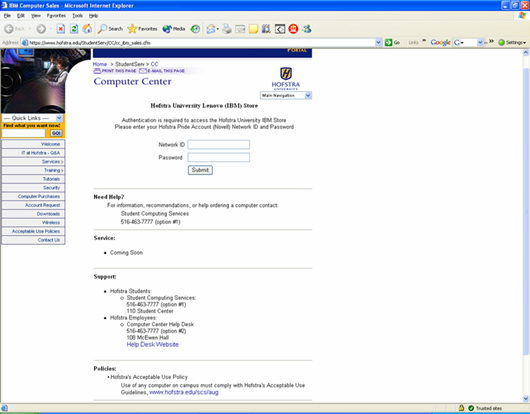Click the GO! search button in sidebar
This screenshot has height=414, width=530.
point(56,133)
